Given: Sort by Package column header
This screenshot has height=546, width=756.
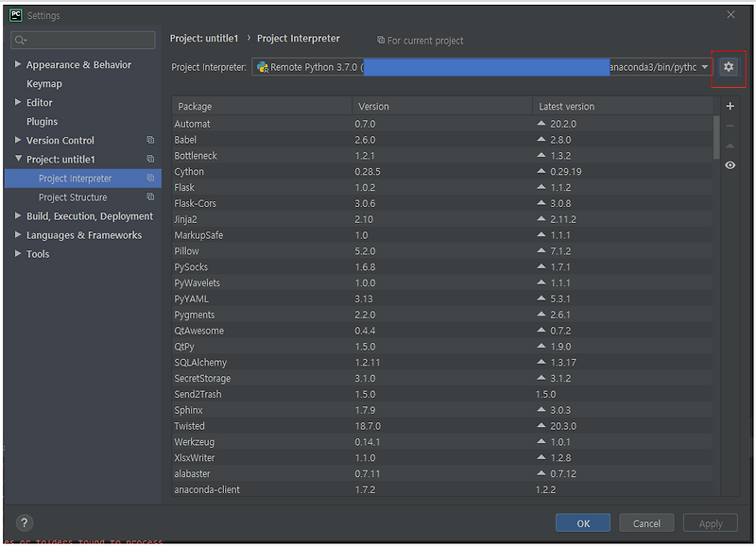Looking at the screenshot, I should tap(262, 106).
